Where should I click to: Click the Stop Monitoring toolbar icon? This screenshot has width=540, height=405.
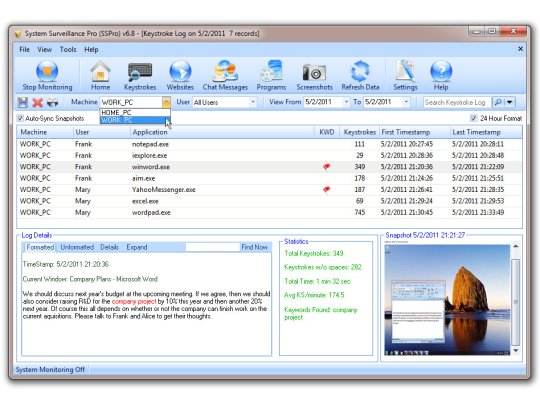point(47,75)
